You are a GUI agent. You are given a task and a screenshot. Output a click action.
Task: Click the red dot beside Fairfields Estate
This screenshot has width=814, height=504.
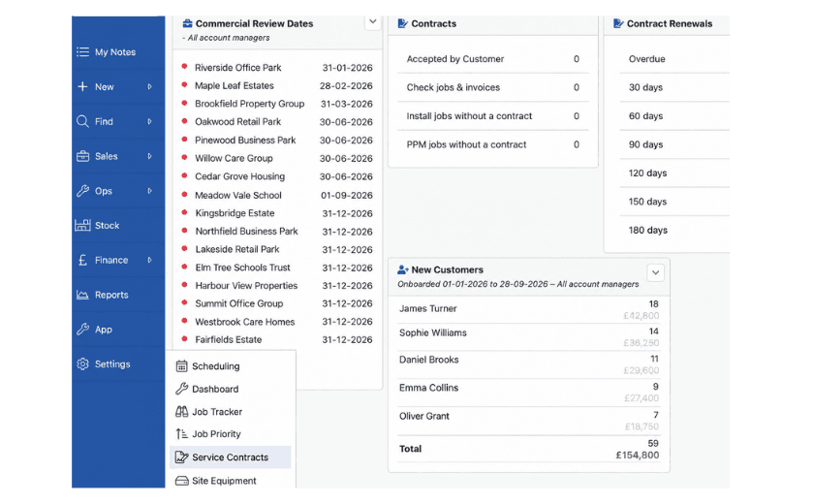click(184, 338)
